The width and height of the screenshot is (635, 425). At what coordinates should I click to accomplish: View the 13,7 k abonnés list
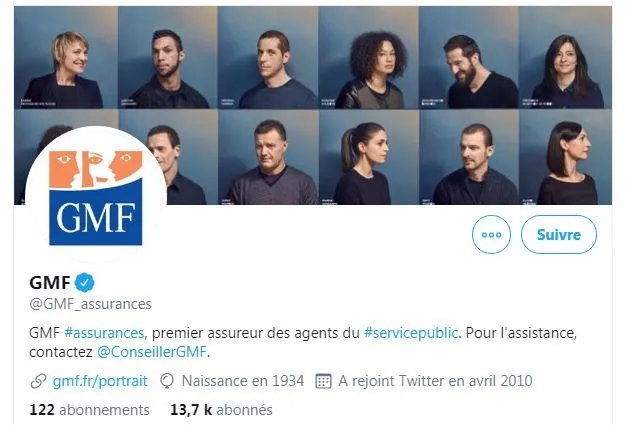point(221,410)
